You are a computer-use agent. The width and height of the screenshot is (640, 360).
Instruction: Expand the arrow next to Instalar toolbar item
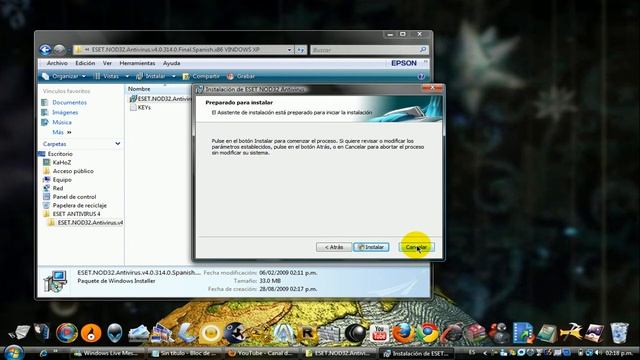(x=173, y=76)
